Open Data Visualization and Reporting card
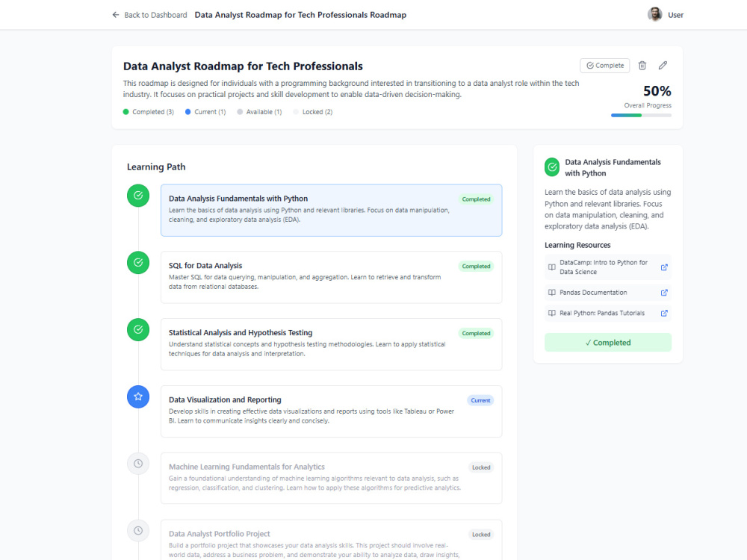Image resolution: width=747 pixels, height=560 pixels. point(331,411)
